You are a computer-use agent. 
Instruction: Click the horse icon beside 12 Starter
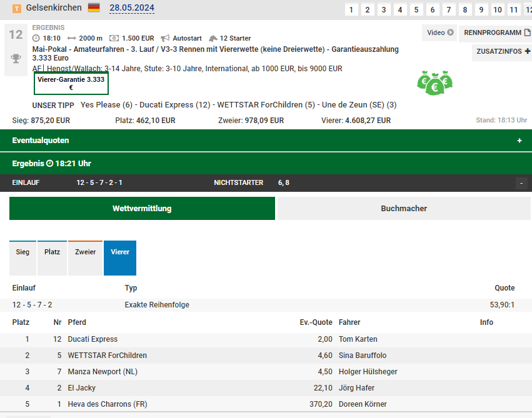213,38
